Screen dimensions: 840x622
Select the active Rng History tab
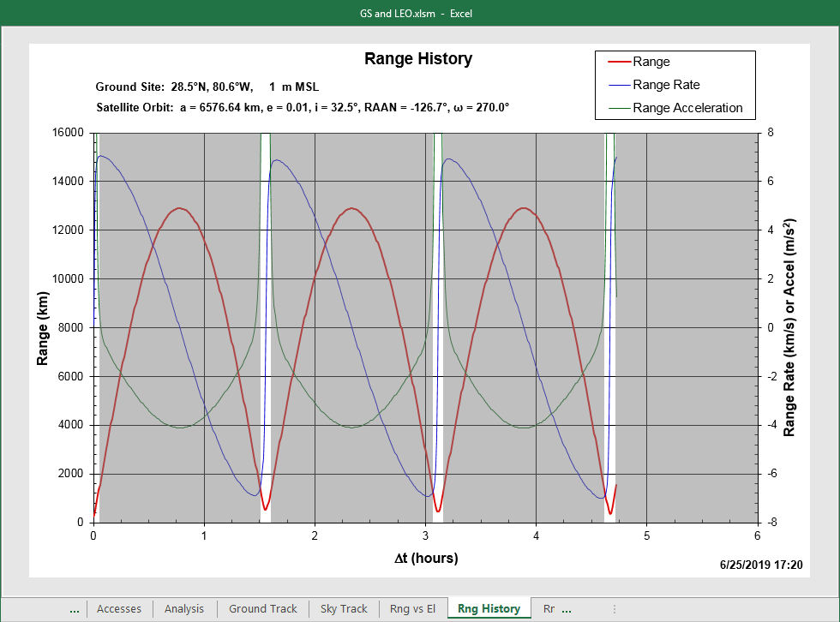(x=489, y=608)
